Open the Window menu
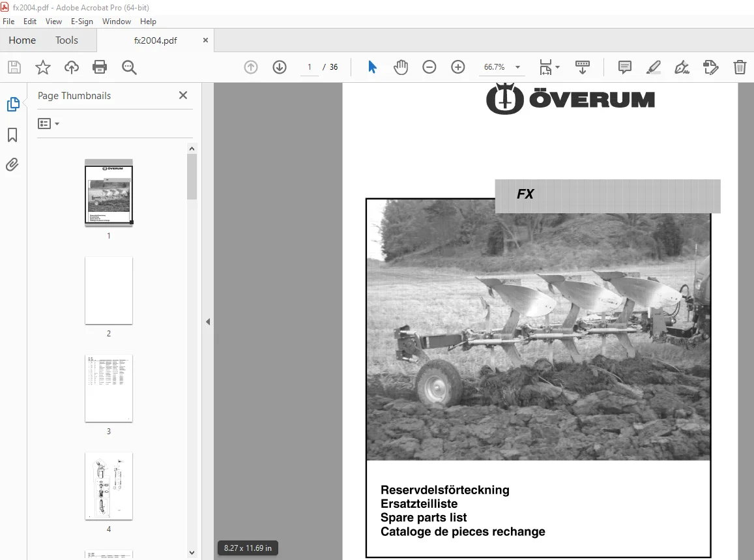Viewport: 754px width, 560px height. click(117, 21)
